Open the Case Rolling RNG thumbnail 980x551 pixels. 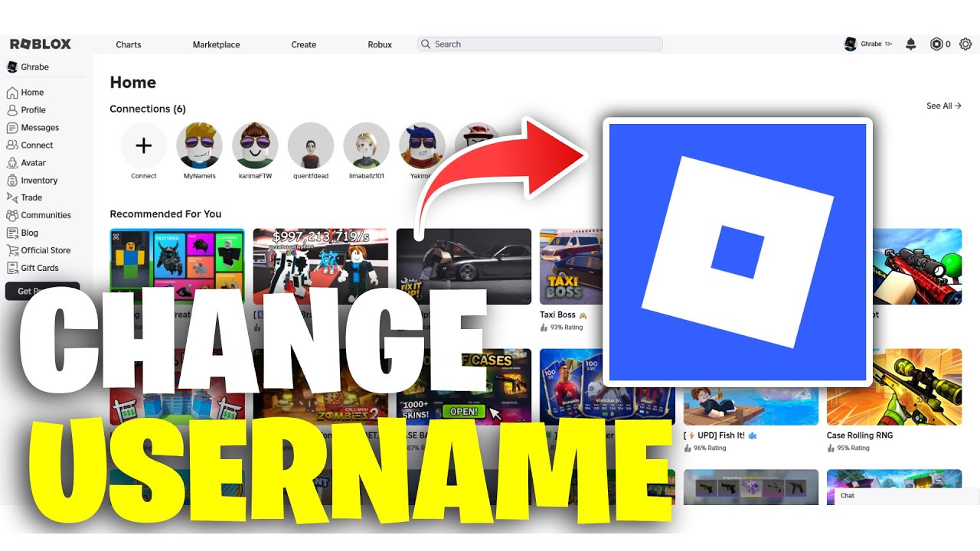click(894, 387)
